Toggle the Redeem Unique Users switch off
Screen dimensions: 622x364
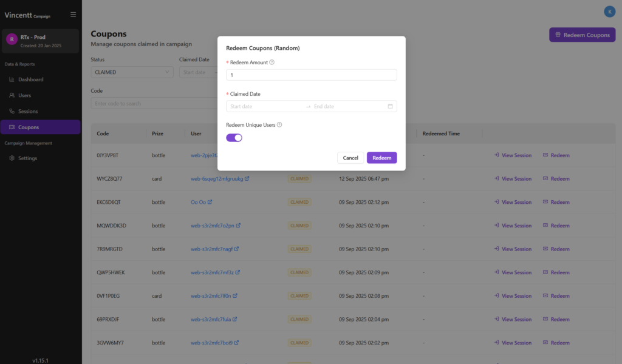click(234, 138)
